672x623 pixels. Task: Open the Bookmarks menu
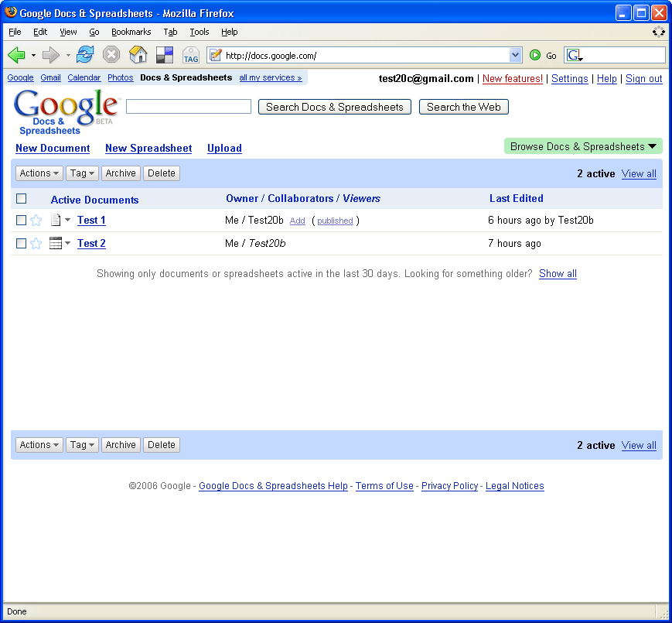131,32
